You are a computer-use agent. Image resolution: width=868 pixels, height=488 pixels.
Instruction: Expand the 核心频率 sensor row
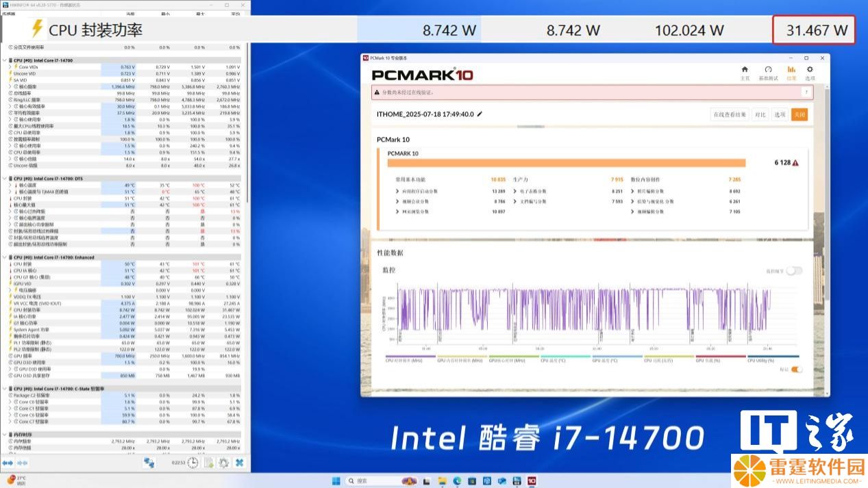10,87
